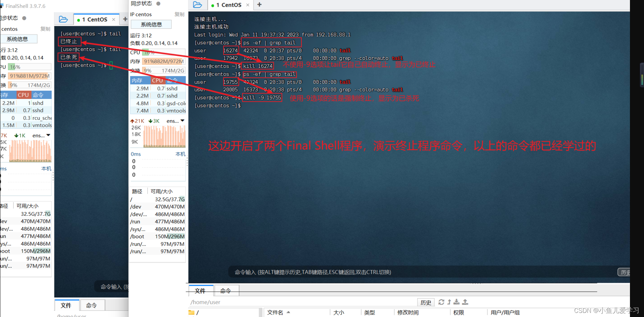This screenshot has width=644, height=317.
Task: Click the 修改时间 column header
Action: 408,312
